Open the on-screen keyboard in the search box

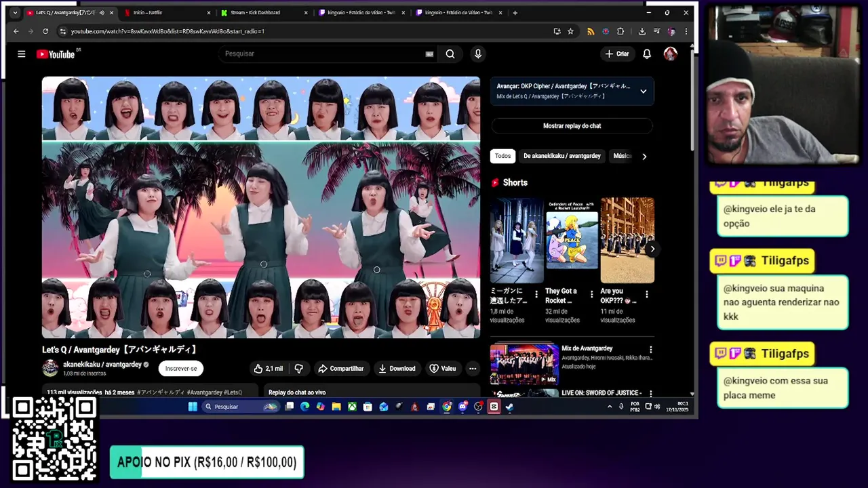coord(429,54)
